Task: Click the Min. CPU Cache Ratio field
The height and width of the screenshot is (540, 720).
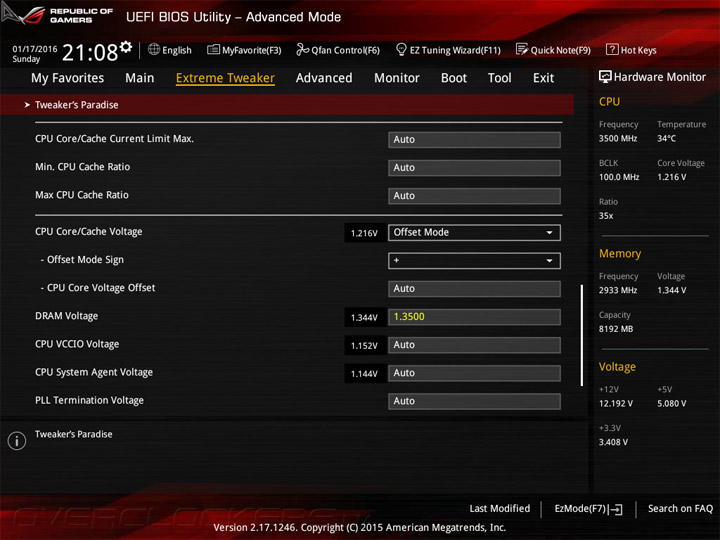Action: coord(474,168)
